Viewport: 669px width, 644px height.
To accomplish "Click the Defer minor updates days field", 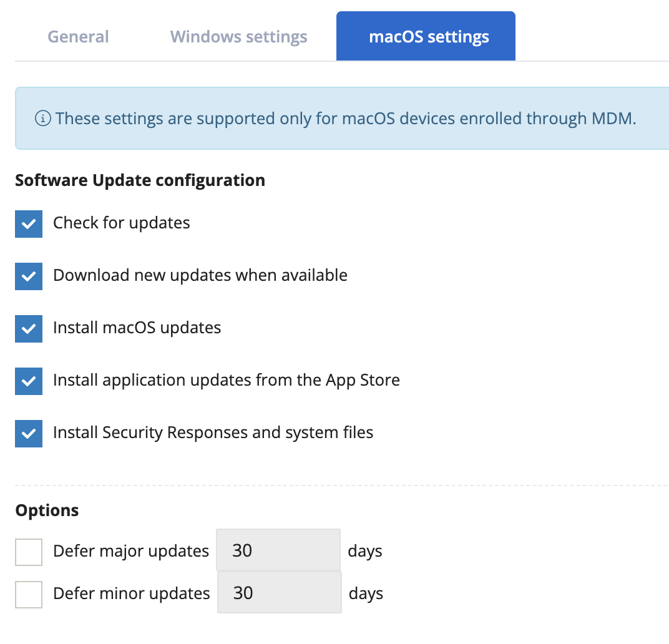I will coord(280,592).
